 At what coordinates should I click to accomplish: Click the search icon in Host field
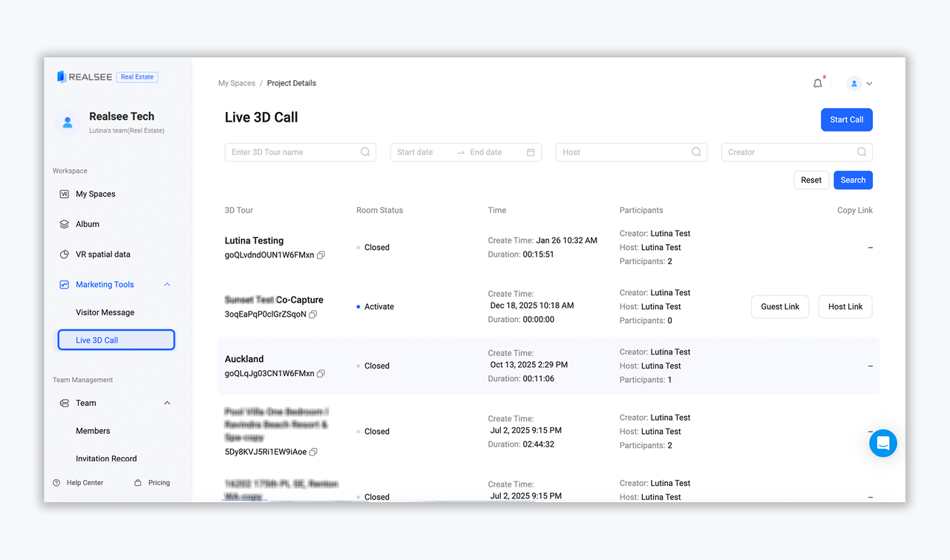(x=695, y=152)
